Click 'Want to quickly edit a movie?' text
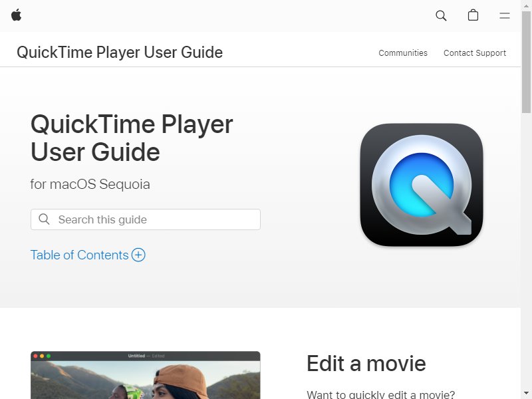This screenshot has height=399, width=532. click(x=380, y=394)
